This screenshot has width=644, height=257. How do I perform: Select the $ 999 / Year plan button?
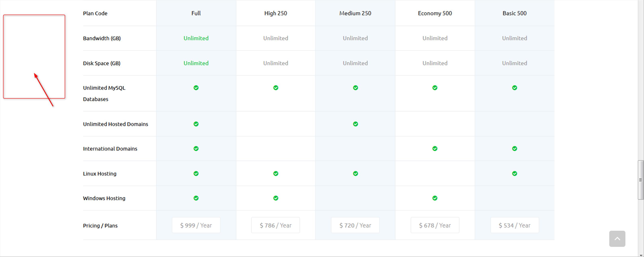(196, 225)
